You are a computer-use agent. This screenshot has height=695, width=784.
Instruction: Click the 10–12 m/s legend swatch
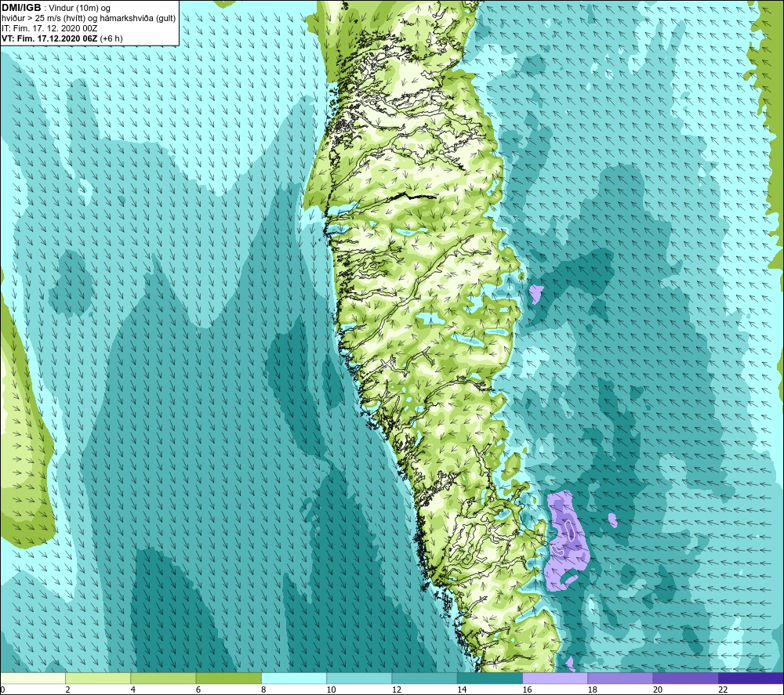click(x=359, y=678)
